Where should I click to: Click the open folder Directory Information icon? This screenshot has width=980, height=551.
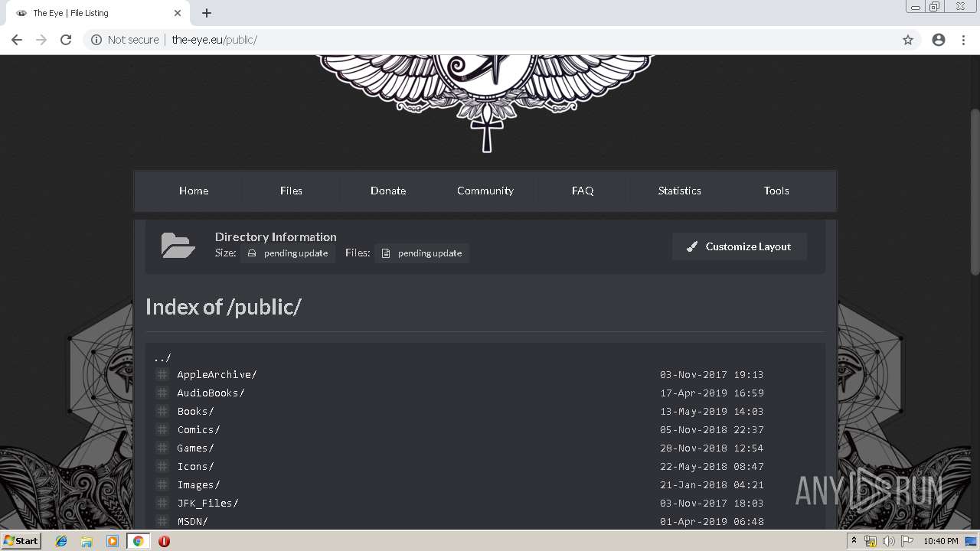coord(178,246)
